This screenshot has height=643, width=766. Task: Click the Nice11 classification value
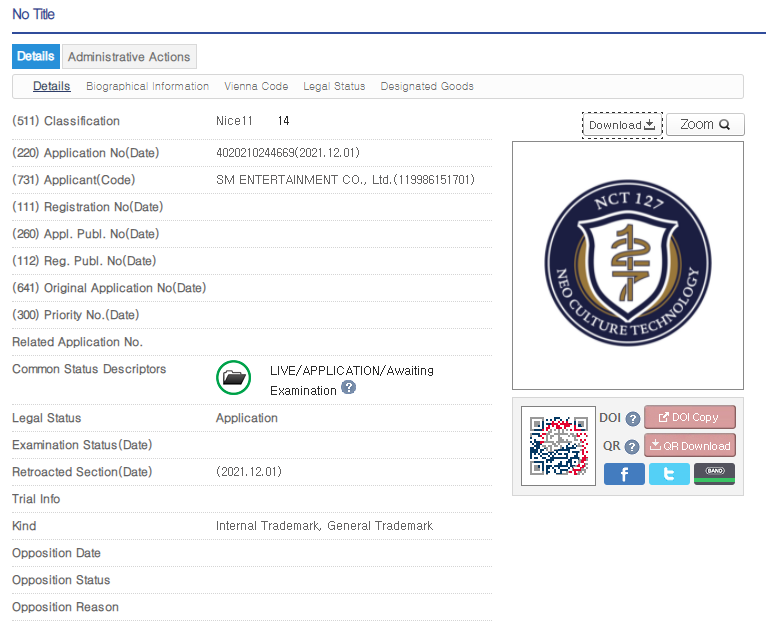click(x=234, y=121)
